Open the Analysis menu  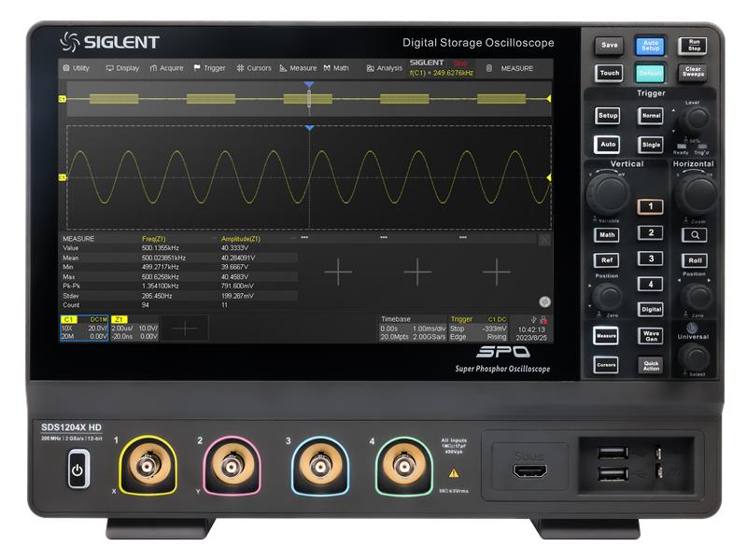pos(384,68)
